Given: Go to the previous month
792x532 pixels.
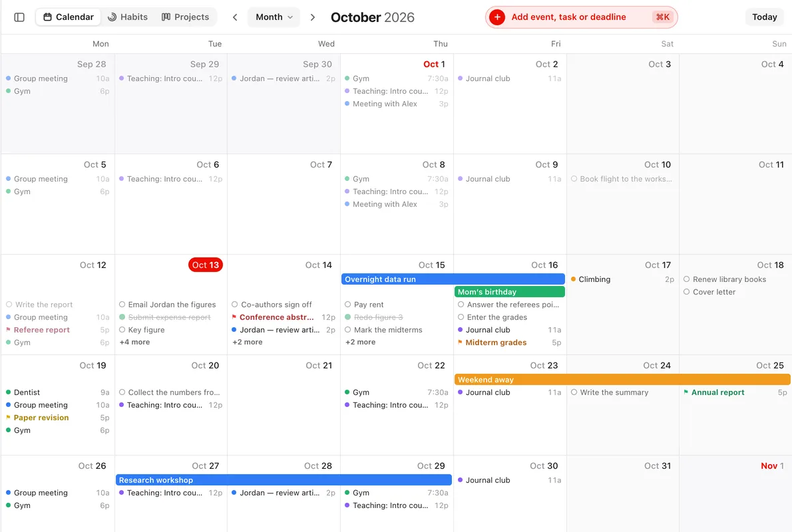Looking at the screenshot, I should tap(235, 17).
